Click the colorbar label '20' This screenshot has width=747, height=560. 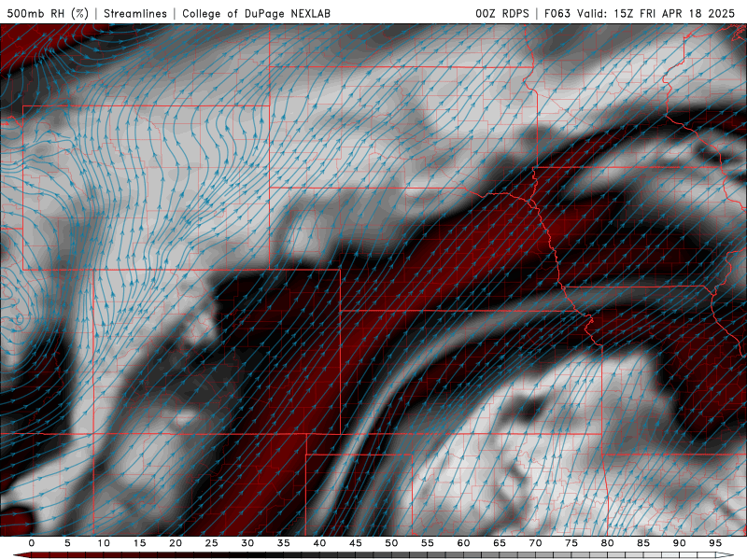coord(176,543)
